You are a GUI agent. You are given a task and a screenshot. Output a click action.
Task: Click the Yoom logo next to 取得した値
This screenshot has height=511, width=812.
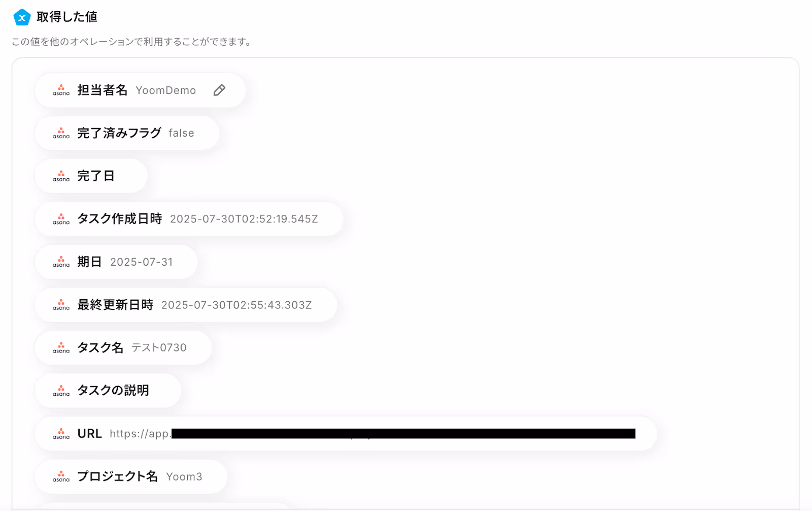pos(22,17)
